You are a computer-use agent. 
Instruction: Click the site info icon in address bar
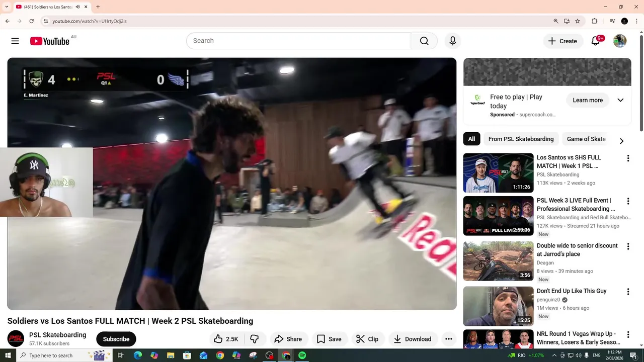[45, 21]
